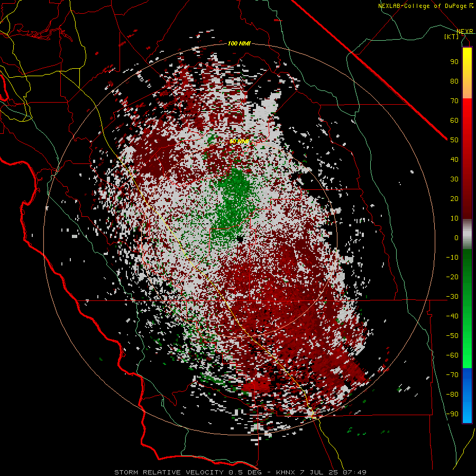Image resolution: width=476 pixels, height=476 pixels.
Task: Click the black radar site dot at the map center
Action: tap(240, 239)
